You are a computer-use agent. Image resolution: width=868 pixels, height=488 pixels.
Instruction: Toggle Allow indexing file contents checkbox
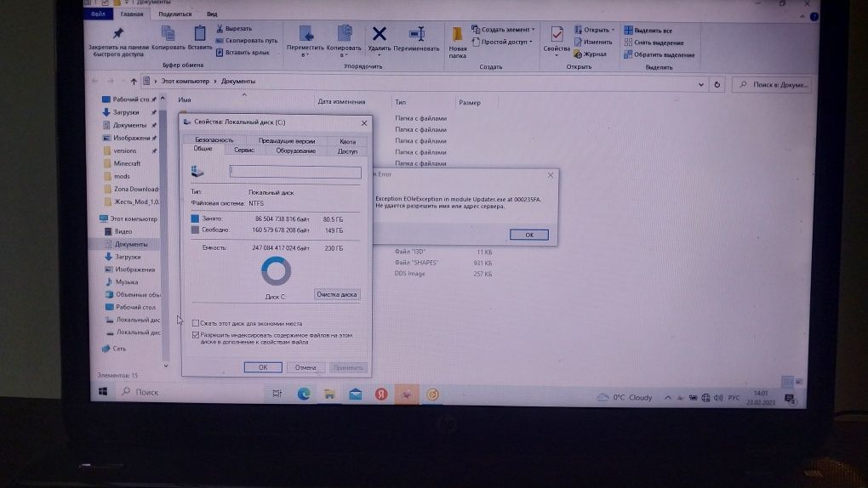click(x=196, y=335)
